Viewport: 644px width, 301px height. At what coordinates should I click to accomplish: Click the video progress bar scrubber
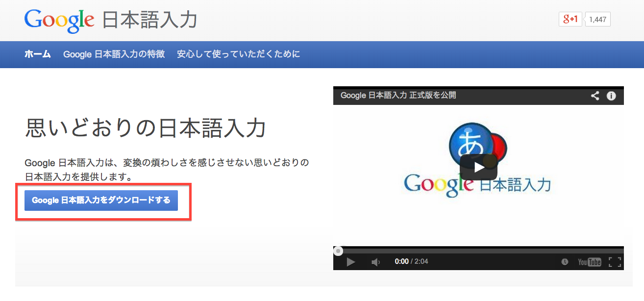pyautogui.click(x=338, y=251)
